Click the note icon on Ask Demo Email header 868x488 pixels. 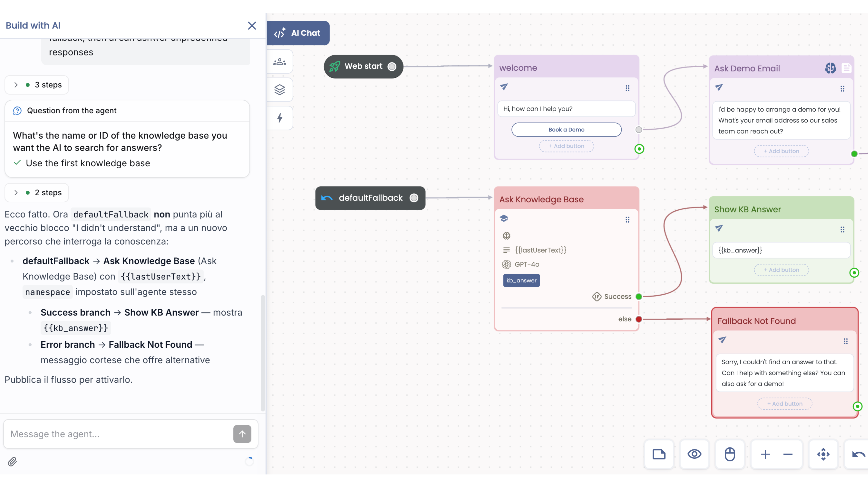(846, 68)
